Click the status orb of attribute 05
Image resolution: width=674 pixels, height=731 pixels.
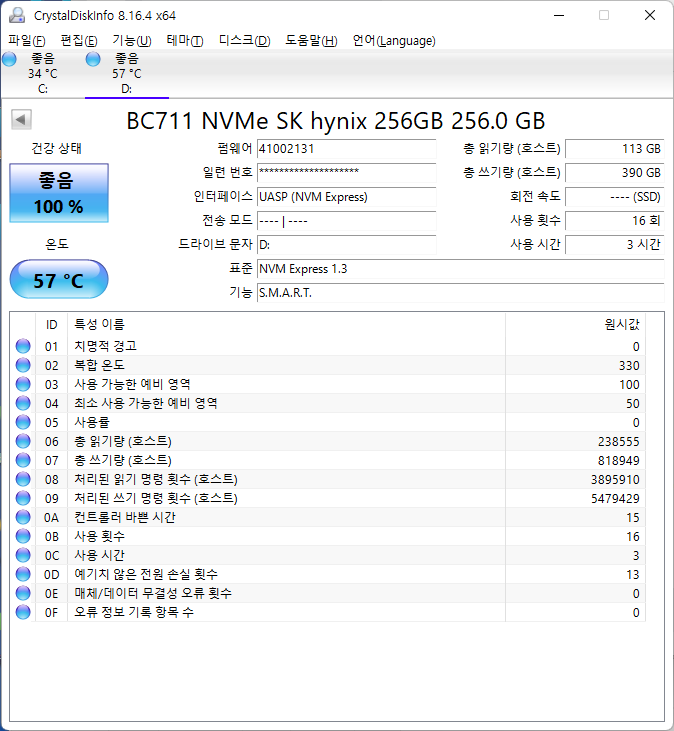[x=23, y=422]
